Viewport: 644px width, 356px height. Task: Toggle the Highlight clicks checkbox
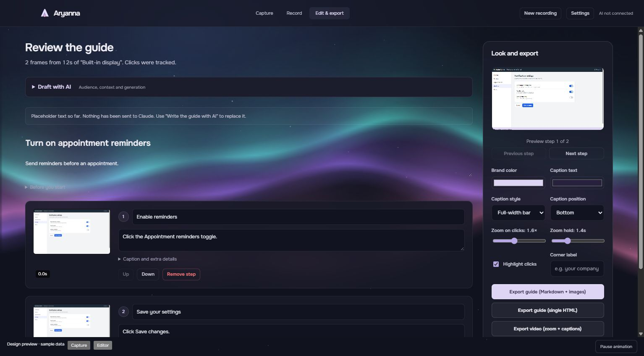[496, 264]
